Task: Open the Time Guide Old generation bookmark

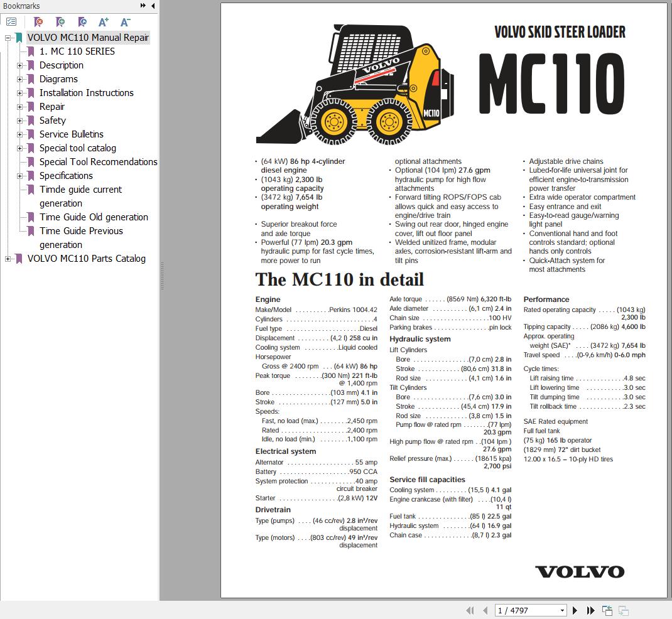Action: tap(94, 217)
